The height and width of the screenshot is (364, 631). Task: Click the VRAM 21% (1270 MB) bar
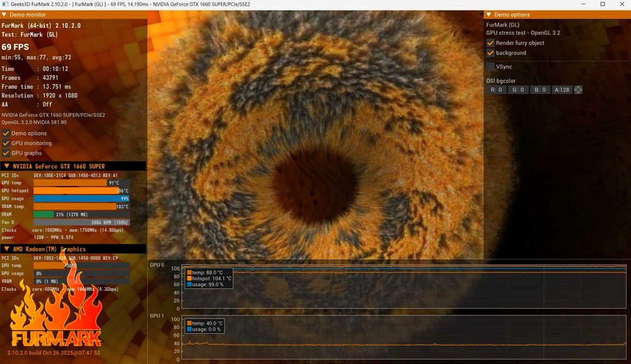[x=81, y=214]
